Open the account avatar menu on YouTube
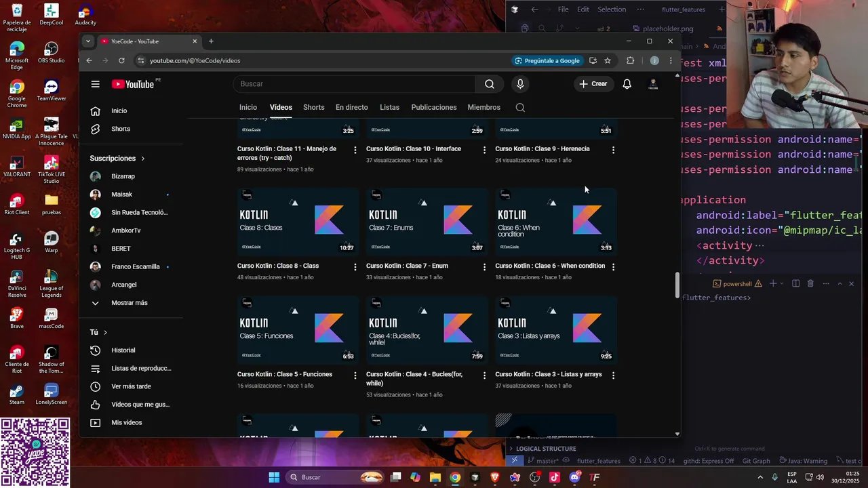 pyautogui.click(x=653, y=84)
